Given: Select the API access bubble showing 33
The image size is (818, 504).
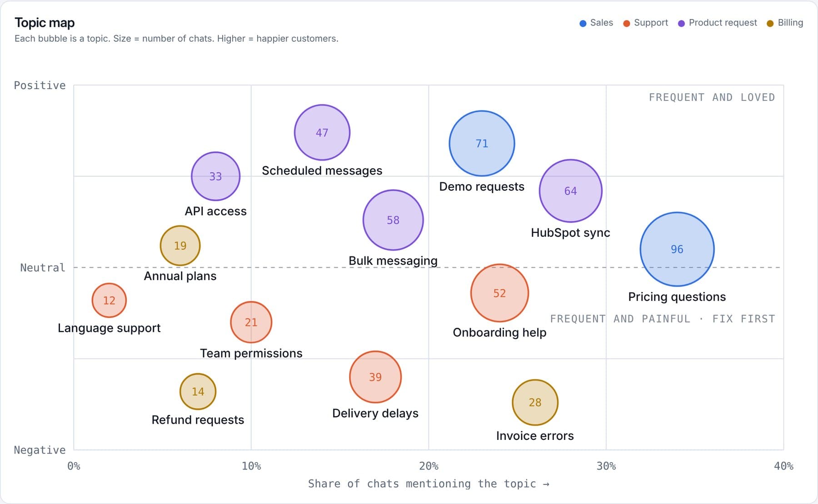Looking at the screenshot, I should (215, 176).
